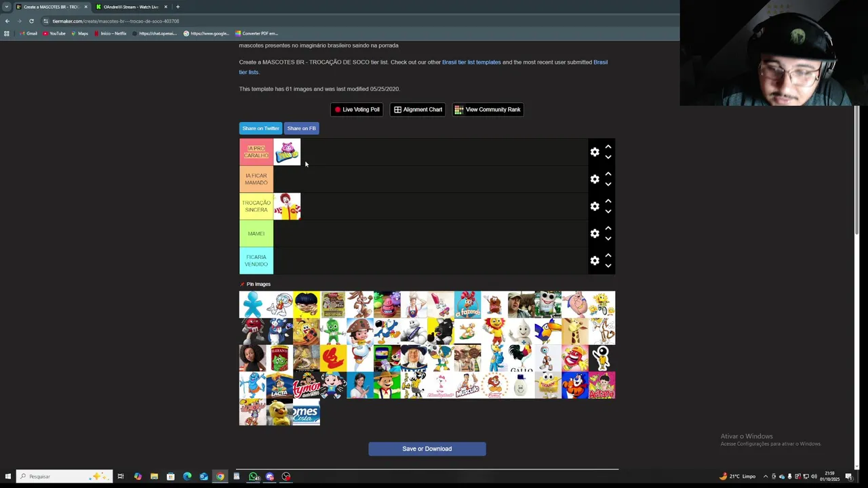Open settings gear for IA FICAR MAMADO tier
The width and height of the screenshot is (868, 488).
[595, 179]
